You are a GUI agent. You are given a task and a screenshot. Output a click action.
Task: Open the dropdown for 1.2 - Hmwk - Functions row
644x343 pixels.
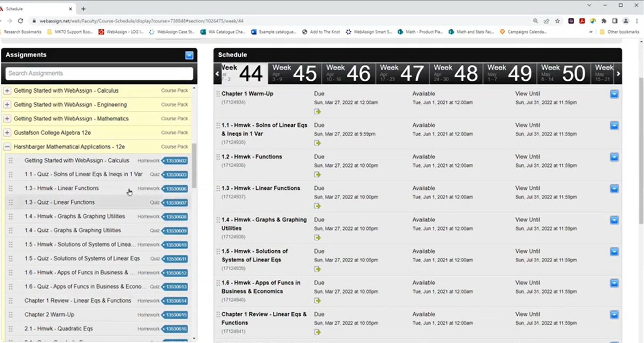point(614,157)
